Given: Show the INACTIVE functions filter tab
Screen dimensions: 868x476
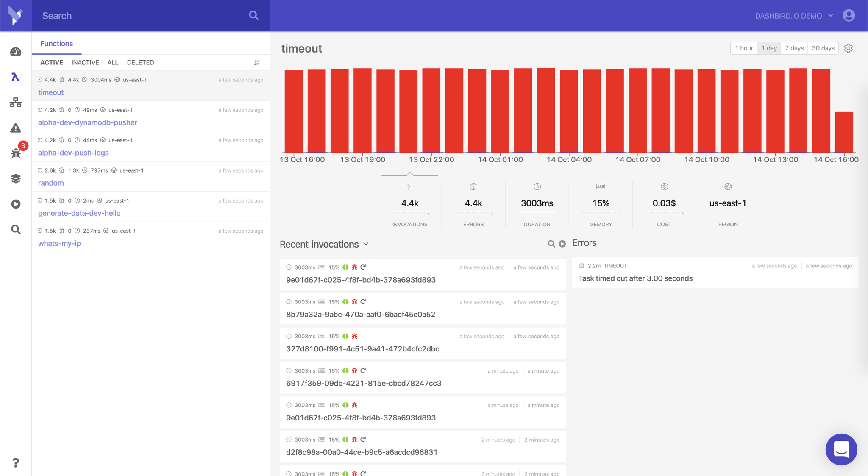Looking at the screenshot, I should (85, 62).
